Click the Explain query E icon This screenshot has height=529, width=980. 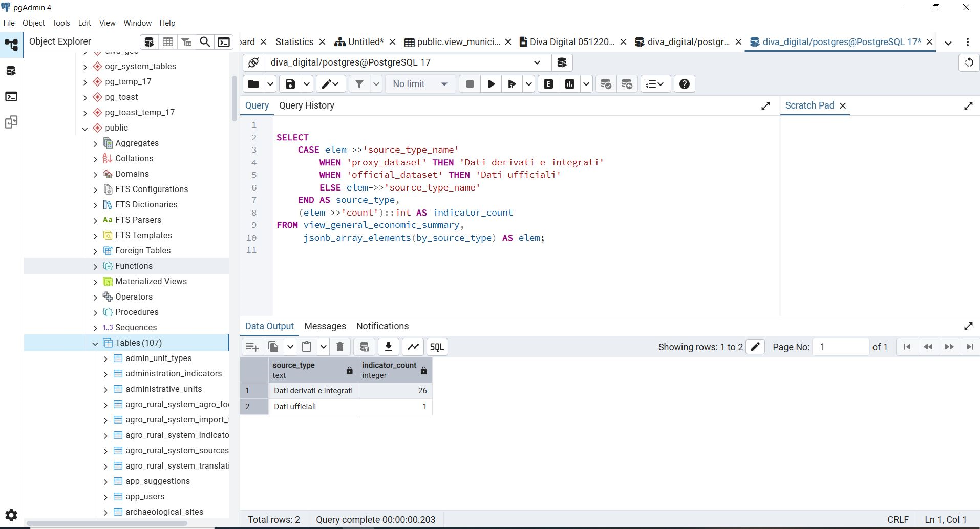pyautogui.click(x=548, y=84)
